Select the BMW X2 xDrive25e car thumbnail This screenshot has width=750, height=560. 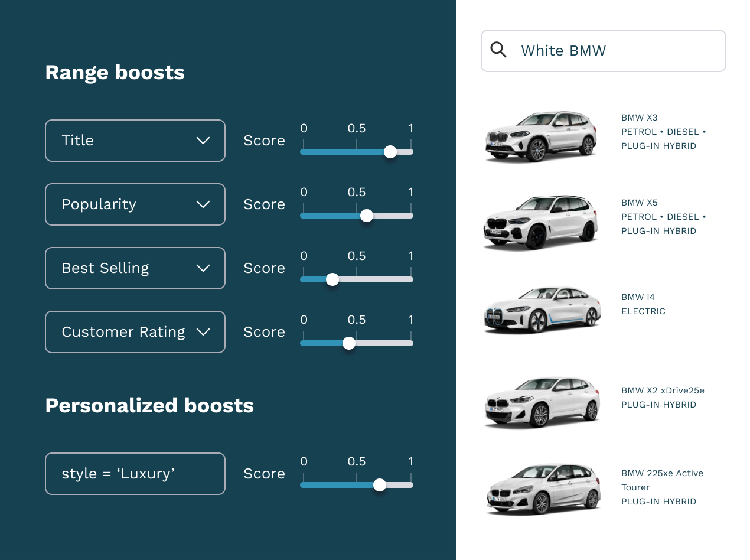point(542,402)
